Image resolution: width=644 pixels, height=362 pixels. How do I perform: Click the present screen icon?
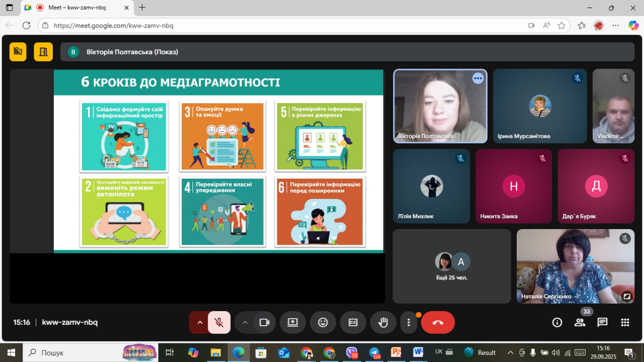coord(293,322)
